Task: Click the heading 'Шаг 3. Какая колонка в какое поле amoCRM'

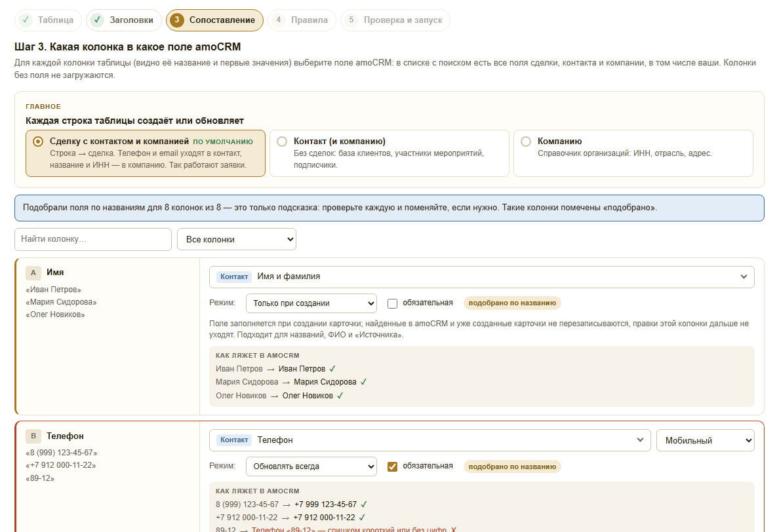Action: tap(128, 47)
